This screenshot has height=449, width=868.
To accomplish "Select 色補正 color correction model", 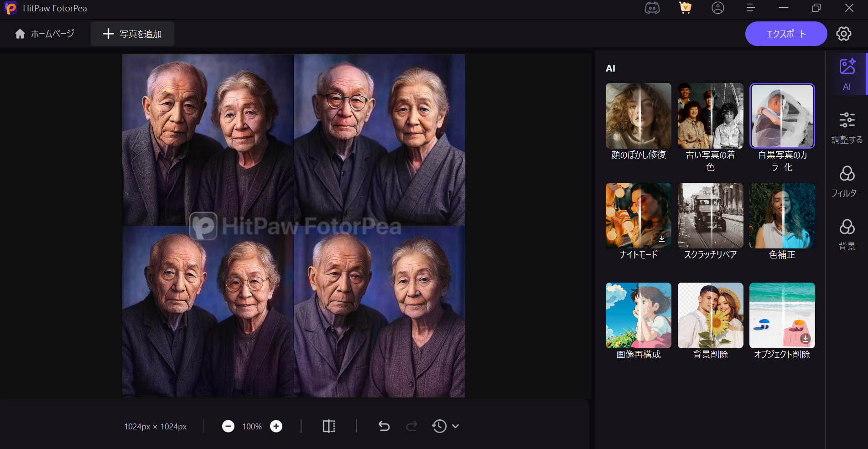I will [782, 216].
